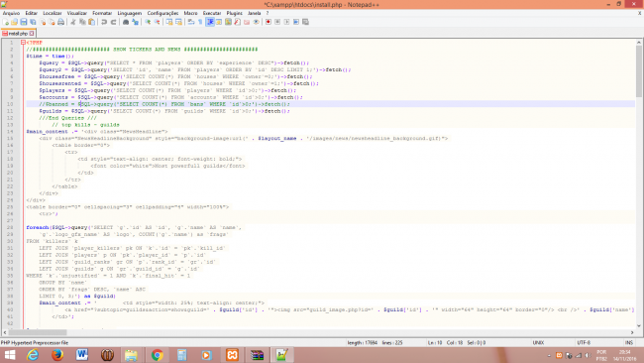This screenshot has width=644, height=363.
Task: Click the horizontal scrollbar left arrow
Action: tap(5, 332)
